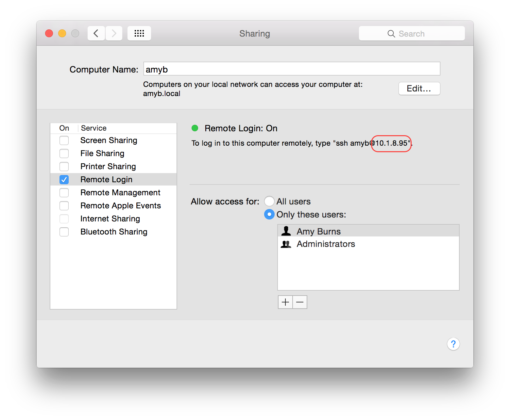Click the back navigation arrow
The image size is (510, 420).
coord(96,33)
